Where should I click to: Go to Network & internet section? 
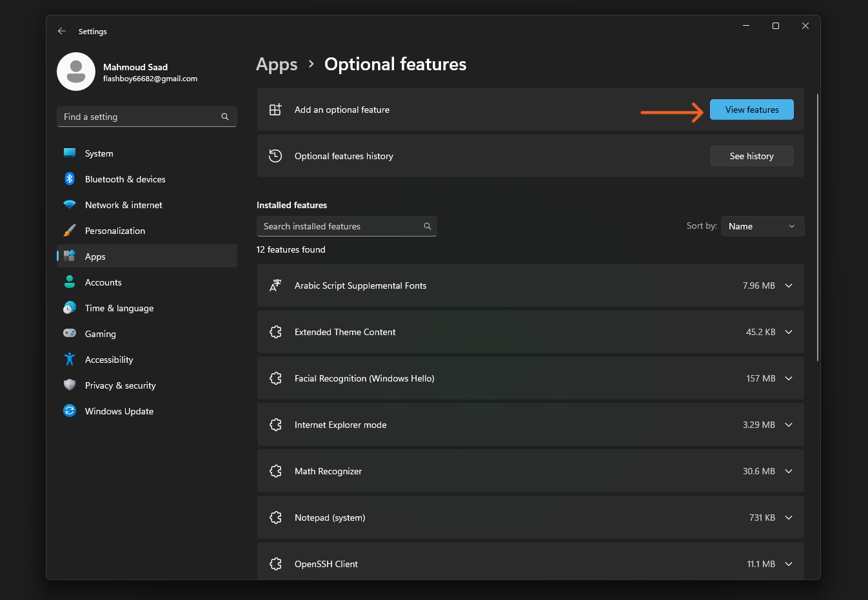124,205
